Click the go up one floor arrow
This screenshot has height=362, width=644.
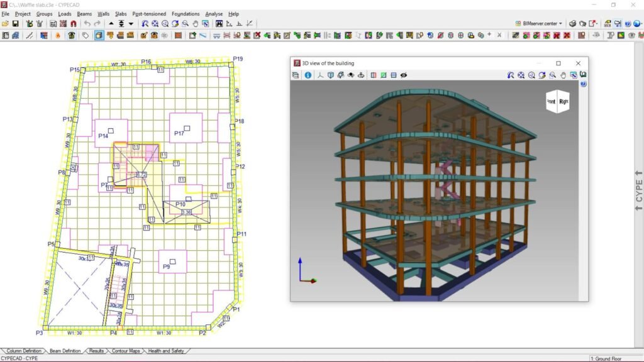[111, 24]
